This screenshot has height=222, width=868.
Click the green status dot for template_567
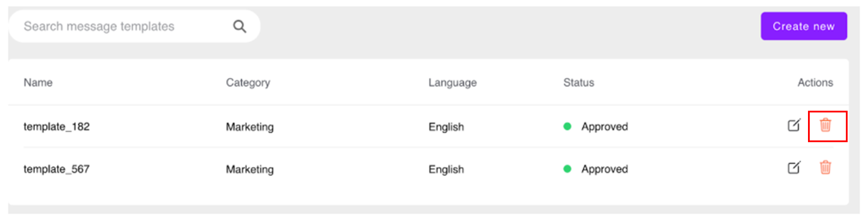click(567, 169)
